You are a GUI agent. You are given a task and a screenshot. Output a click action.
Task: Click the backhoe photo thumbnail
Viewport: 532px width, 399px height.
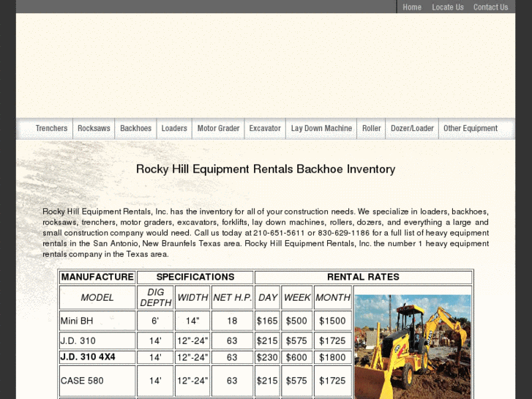[413, 346]
